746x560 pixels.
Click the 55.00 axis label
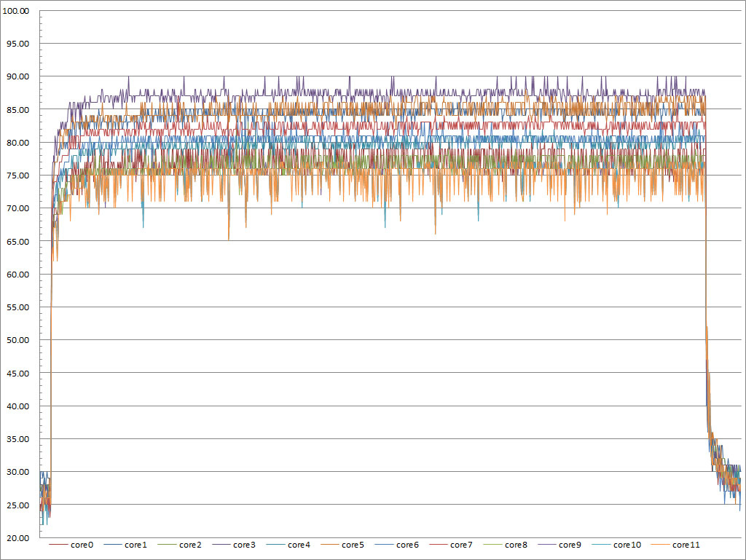[x=17, y=307]
